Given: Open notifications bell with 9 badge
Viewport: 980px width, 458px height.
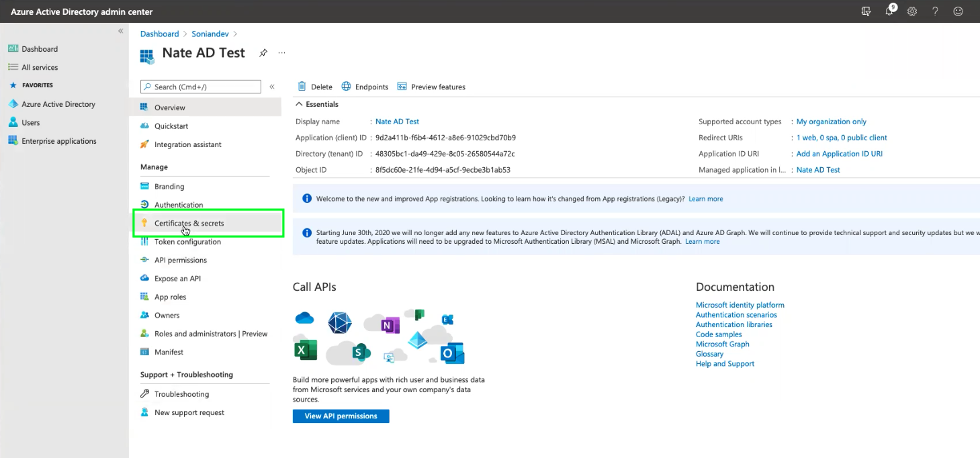Looking at the screenshot, I should (x=890, y=11).
